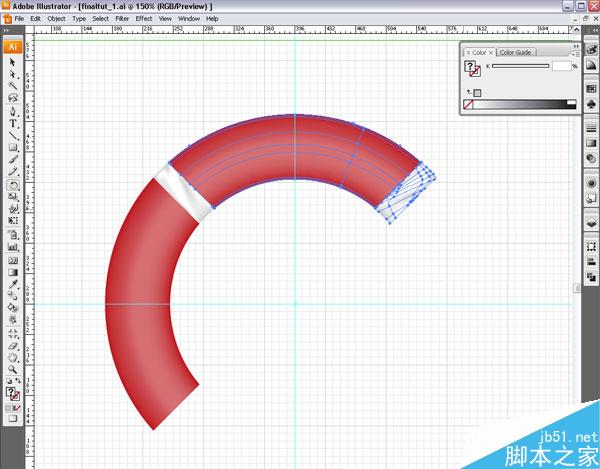Click Default Fill and Stroke icon
The height and width of the screenshot is (469, 600).
click(x=9, y=381)
